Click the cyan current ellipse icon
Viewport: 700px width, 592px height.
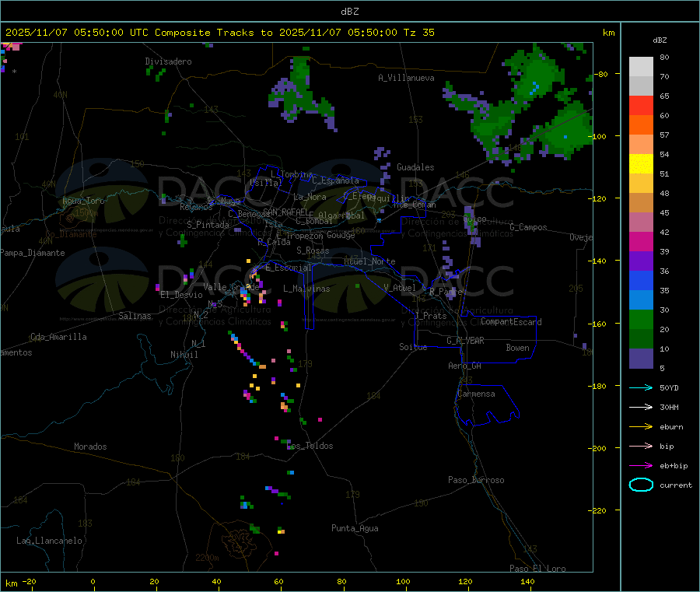coord(641,485)
